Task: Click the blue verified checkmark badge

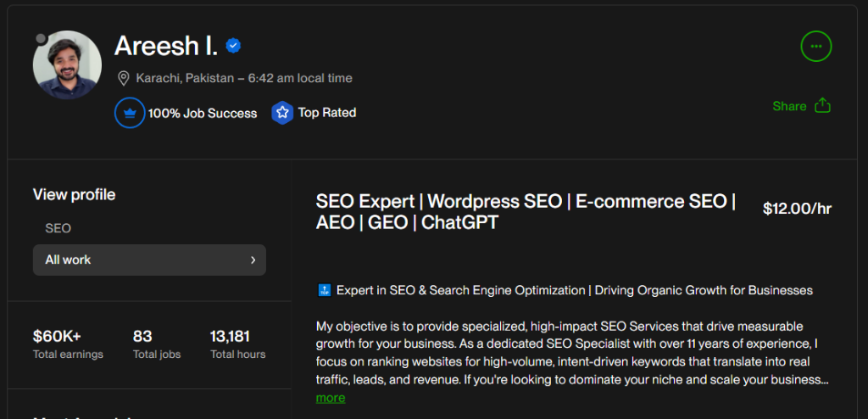Action: pyautogui.click(x=233, y=46)
